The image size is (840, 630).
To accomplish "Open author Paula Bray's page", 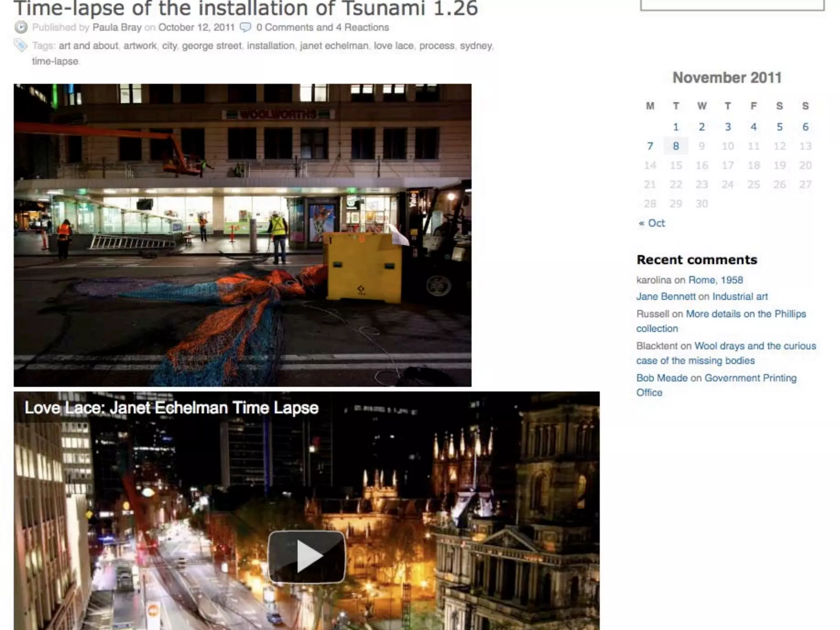I will pyautogui.click(x=117, y=27).
